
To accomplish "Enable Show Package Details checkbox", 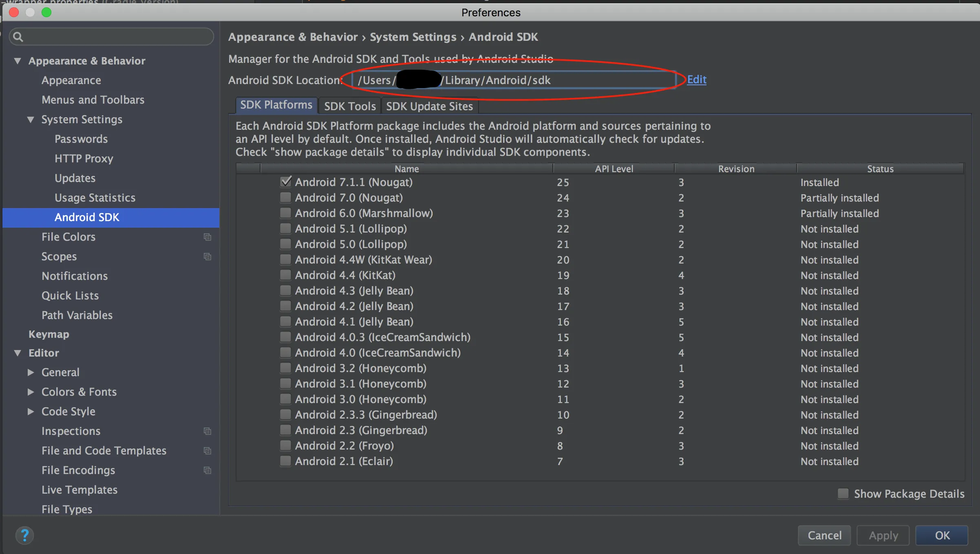I will pyautogui.click(x=843, y=494).
